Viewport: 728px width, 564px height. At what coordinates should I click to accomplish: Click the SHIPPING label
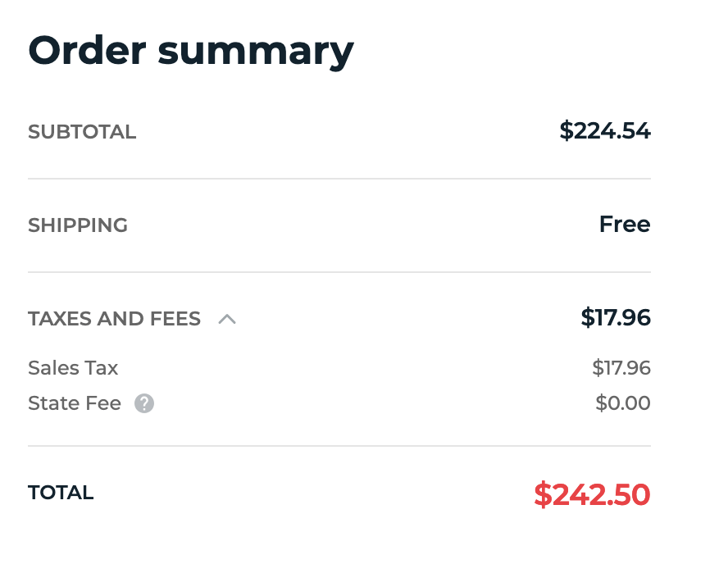(x=78, y=225)
